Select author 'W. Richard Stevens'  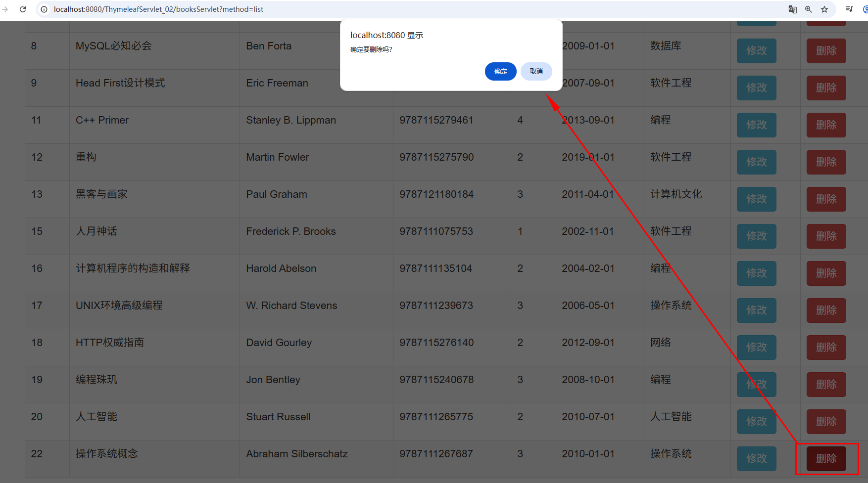pos(292,306)
